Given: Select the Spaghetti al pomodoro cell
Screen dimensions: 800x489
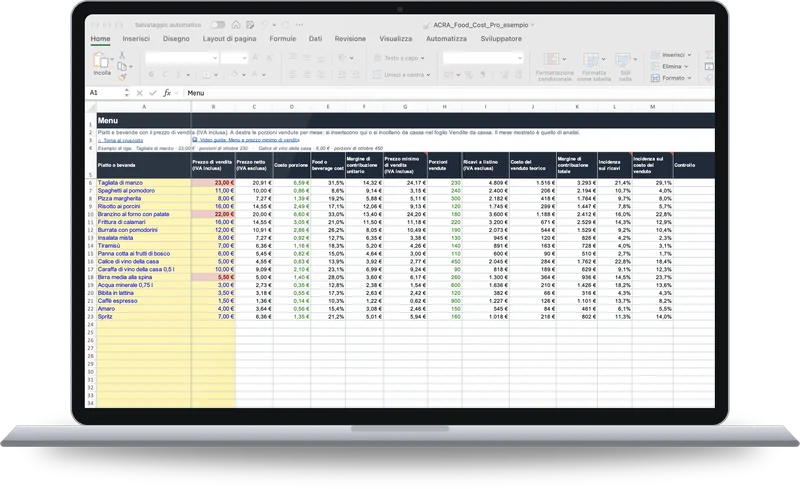Looking at the screenshot, I should (144, 190).
